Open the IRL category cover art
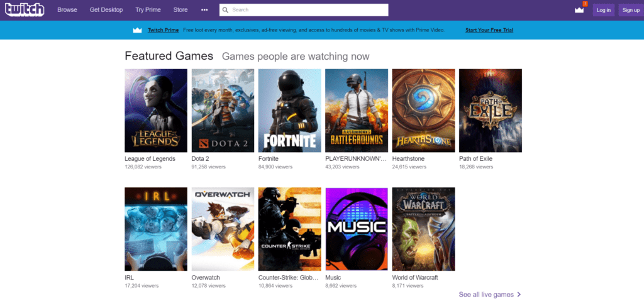The image size is (644, 306). coord(156,229)
